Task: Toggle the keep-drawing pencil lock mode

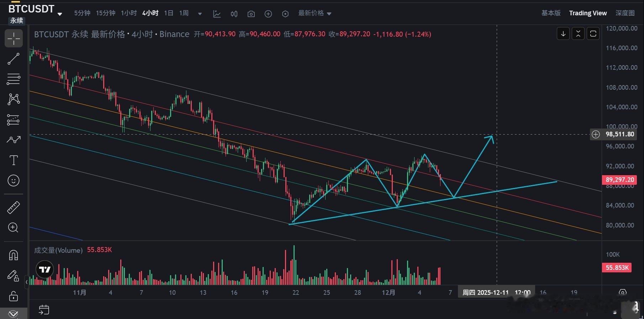Action: (x=14, y=276)
